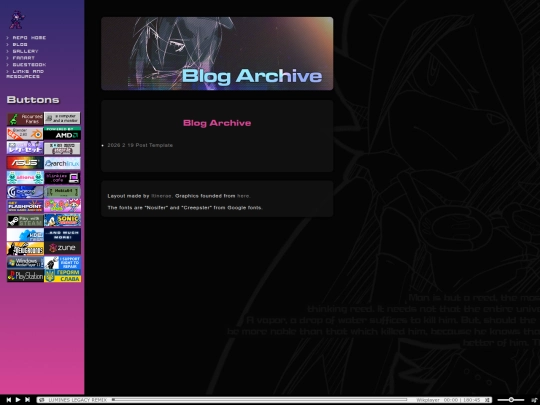Click the Zune badge
The width and height of the screenshot is (540, 405).
coord(62,248)
